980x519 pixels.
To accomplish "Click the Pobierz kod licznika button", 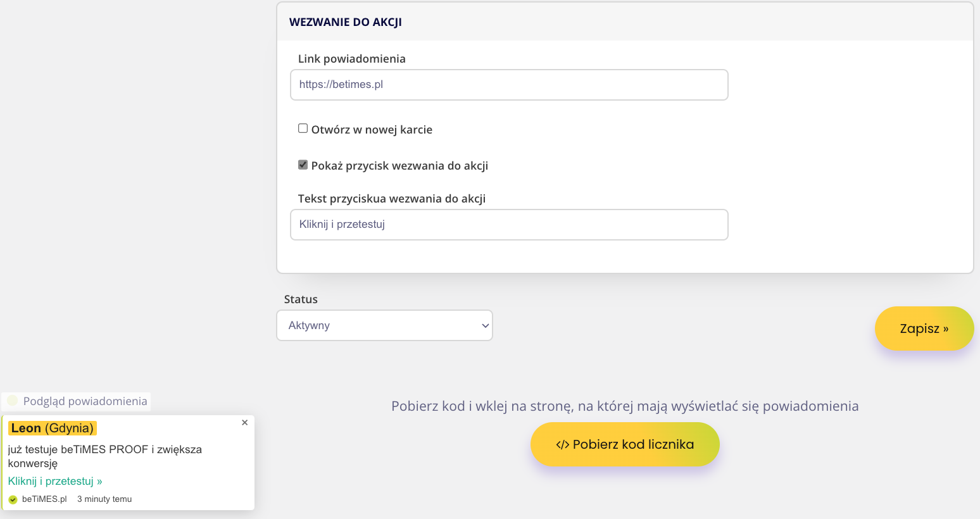I will [625, 444].
